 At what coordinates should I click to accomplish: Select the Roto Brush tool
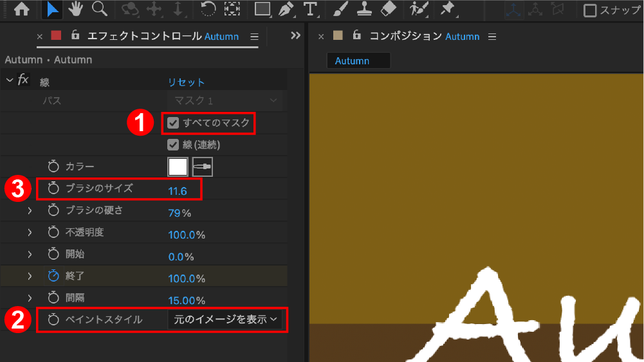[419, 10]
